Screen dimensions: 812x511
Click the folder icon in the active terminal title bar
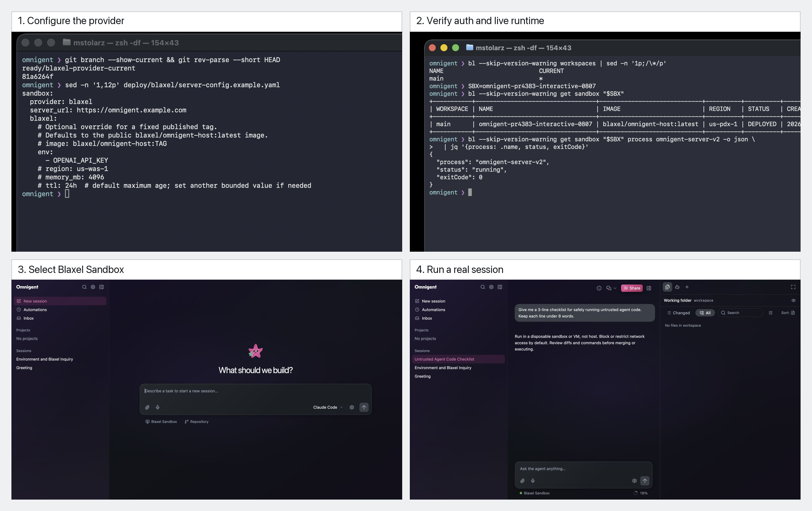click(469, 47)
